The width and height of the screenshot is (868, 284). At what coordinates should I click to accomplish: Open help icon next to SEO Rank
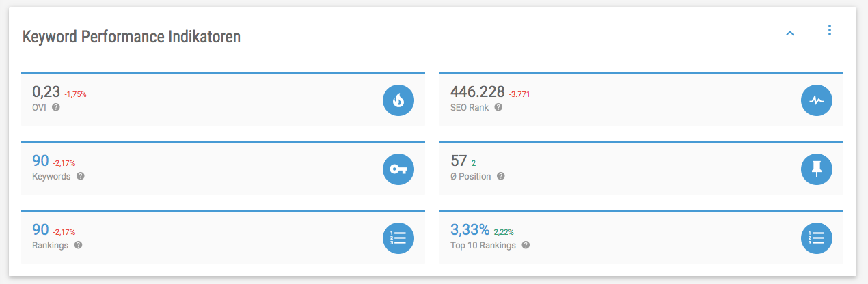tap(498, 107)
